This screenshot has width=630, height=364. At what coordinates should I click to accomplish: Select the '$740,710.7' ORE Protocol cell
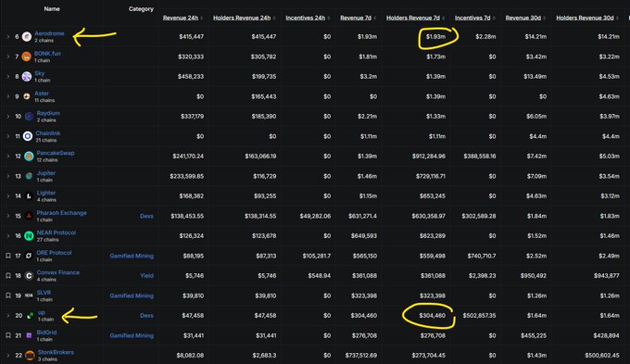coord(482,256)
